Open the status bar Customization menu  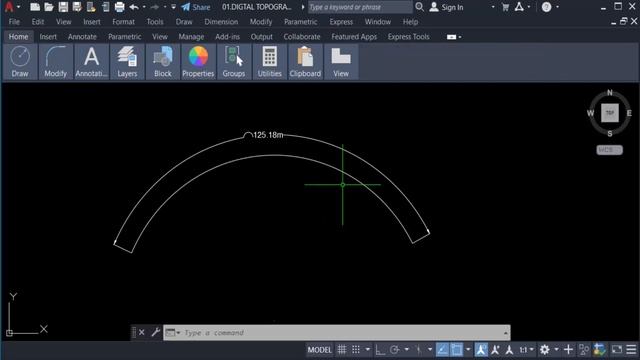pos(631,349)
